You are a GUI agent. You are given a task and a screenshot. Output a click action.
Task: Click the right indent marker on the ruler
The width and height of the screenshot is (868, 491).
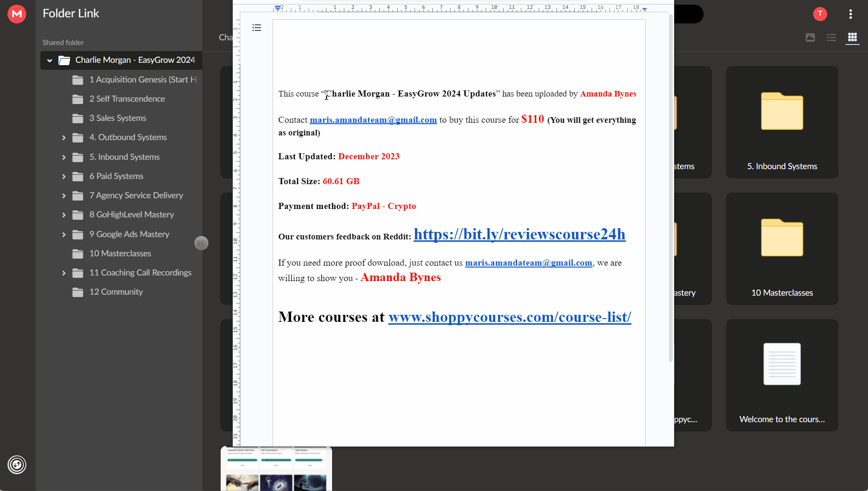[x=645, y=9]
